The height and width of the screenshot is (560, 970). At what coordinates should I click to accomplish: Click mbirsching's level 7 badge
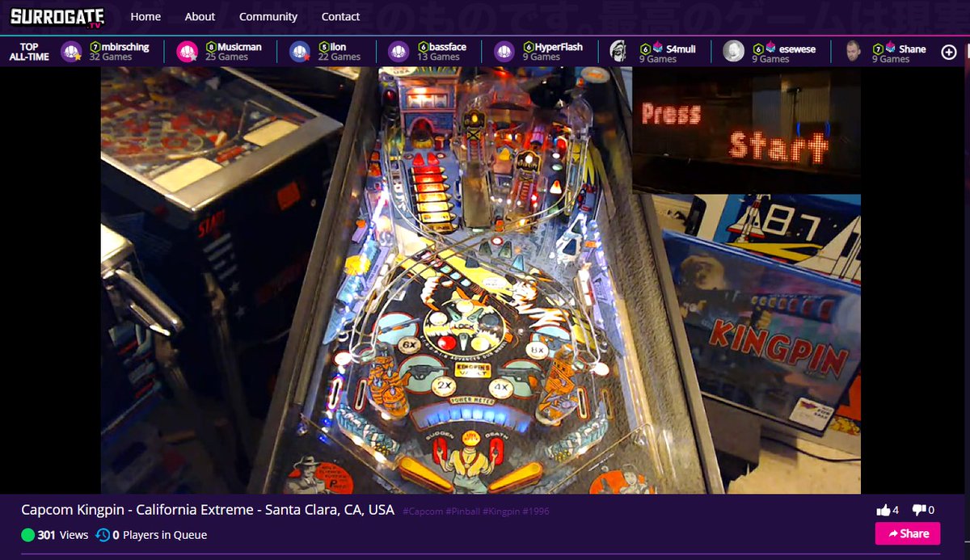click(95, 47)
